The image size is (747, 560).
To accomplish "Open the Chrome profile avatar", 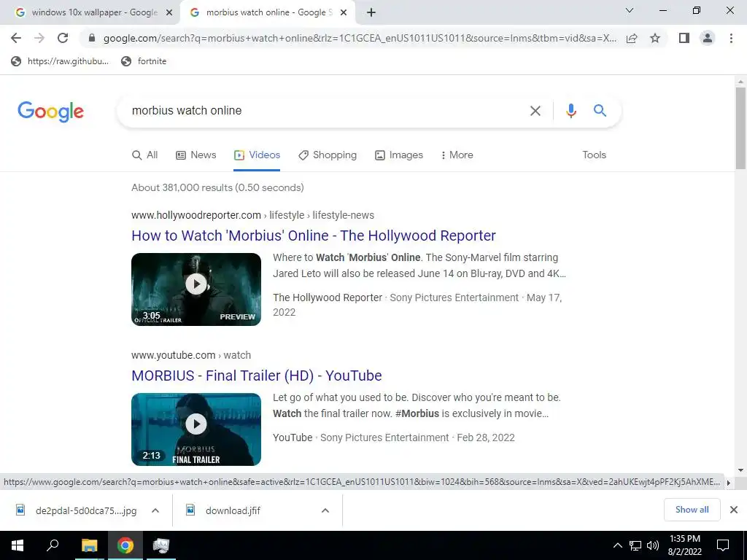I will point(708,38).
